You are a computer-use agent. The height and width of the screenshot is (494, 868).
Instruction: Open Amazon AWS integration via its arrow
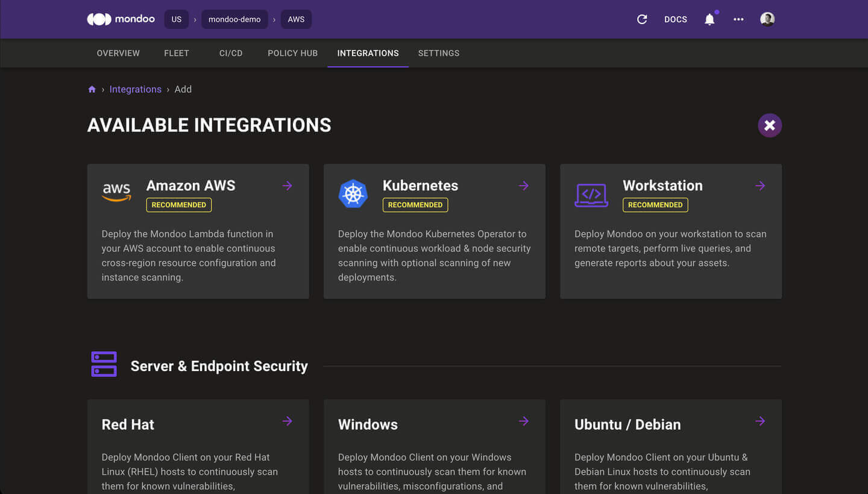tap(288, 186)
